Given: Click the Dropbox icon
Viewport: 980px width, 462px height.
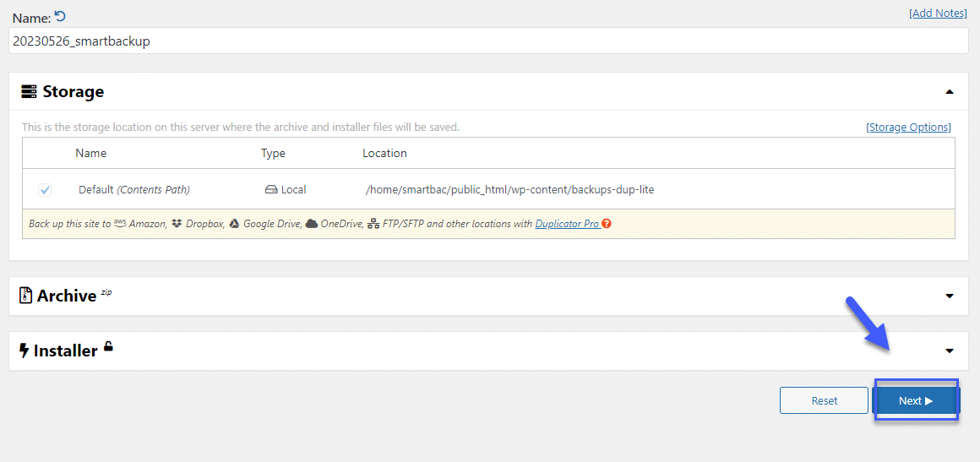Looking at the screenshot, I should pos(177,223).
